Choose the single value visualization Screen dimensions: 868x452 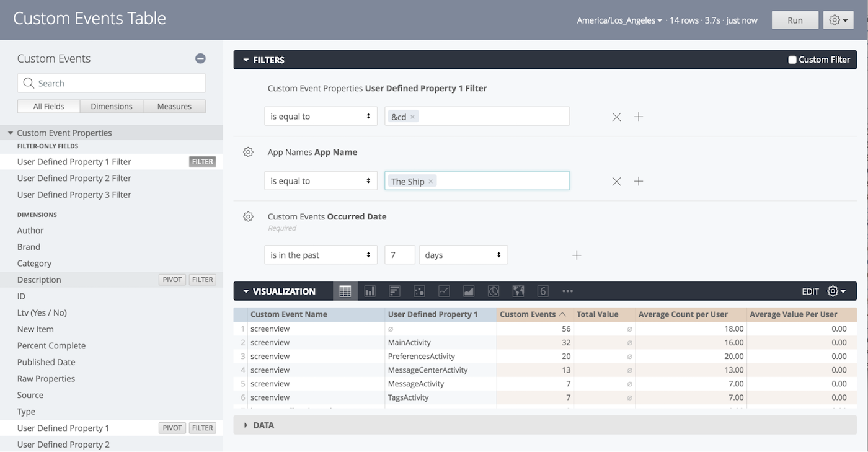(542, 291)
